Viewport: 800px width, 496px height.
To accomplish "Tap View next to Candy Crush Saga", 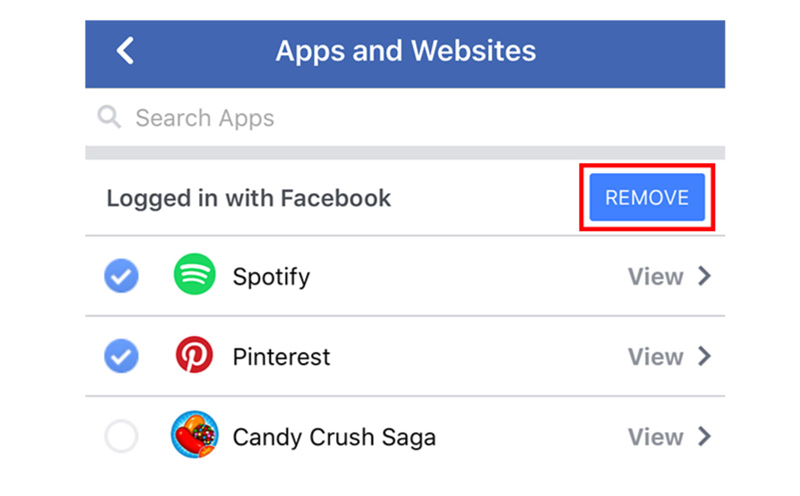I will [655, 437].
